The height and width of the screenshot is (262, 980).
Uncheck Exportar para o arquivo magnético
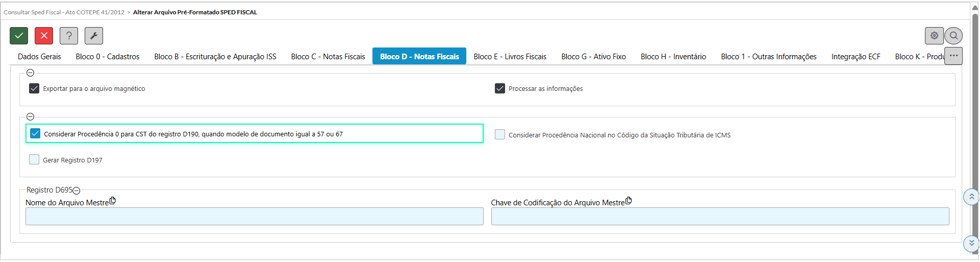[34, 88]
